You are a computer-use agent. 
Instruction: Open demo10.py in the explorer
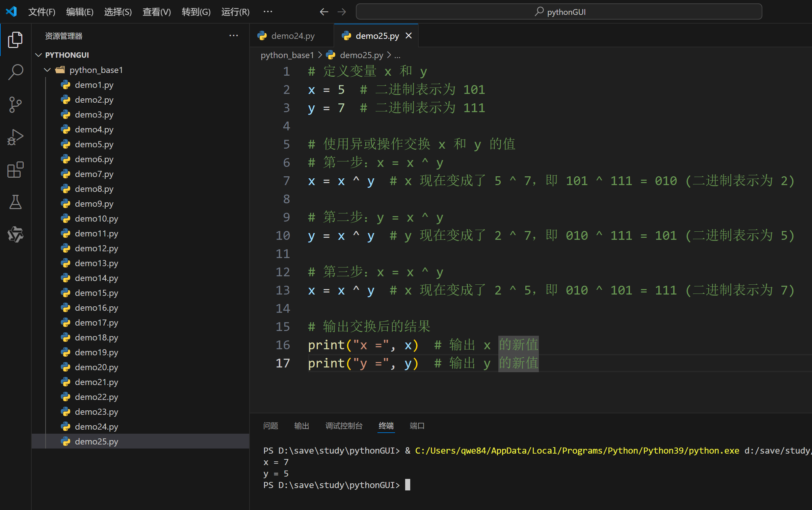point(140,219)
